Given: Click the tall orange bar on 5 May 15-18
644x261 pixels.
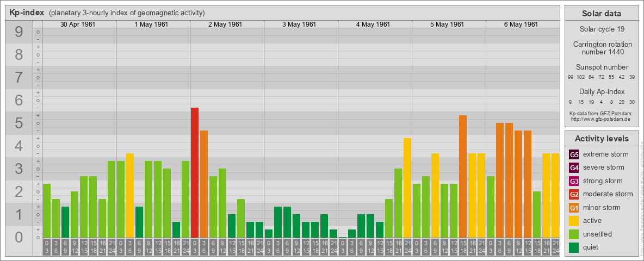Looking at the screenshot, I should [463, 177].
